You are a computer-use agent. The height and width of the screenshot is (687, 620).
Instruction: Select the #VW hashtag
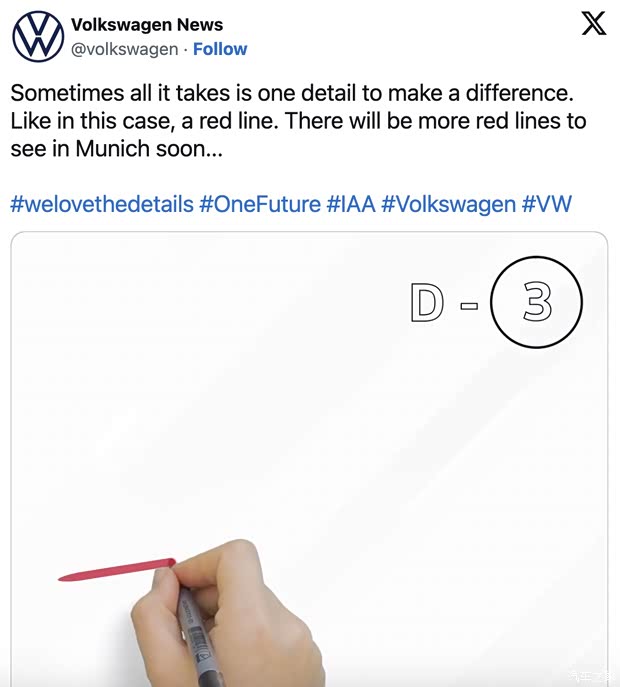click(x=547, y=204)
